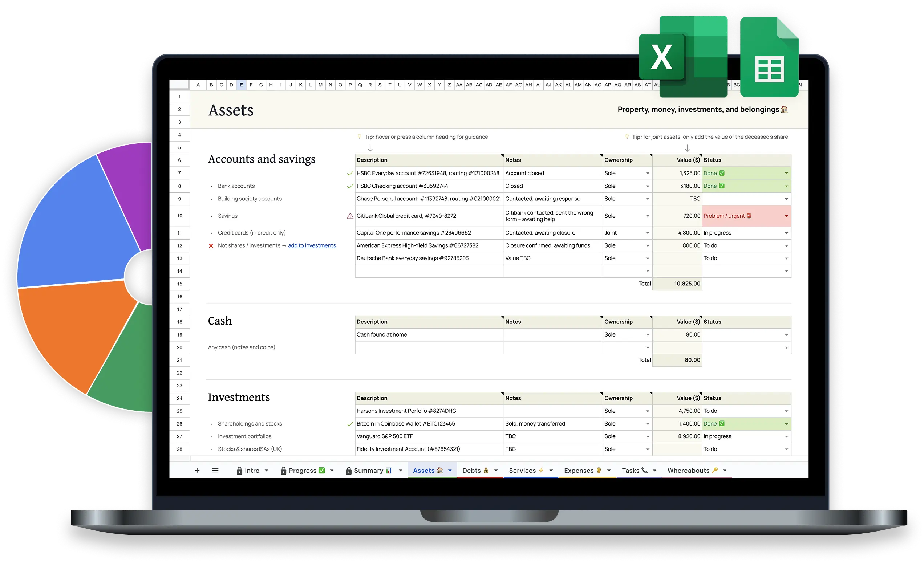Click 'Fidelity Investment Account (#87654321)' cell
The image size is (924, 574).
[429, 449]
